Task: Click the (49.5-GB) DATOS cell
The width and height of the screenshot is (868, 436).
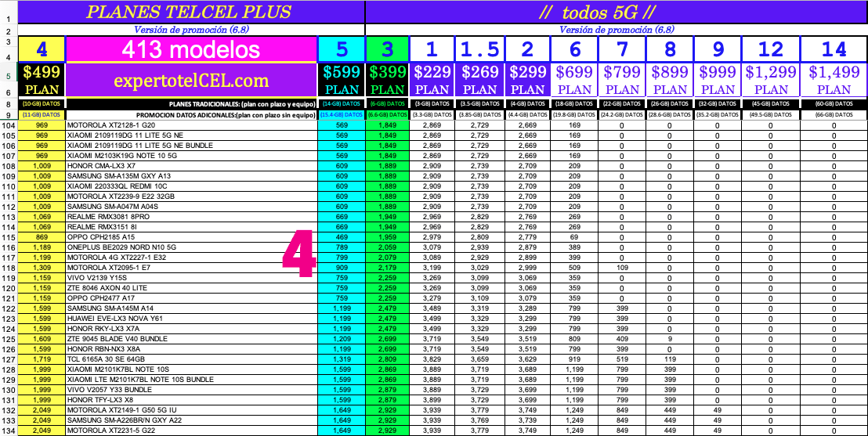Action: click(771, 114)
